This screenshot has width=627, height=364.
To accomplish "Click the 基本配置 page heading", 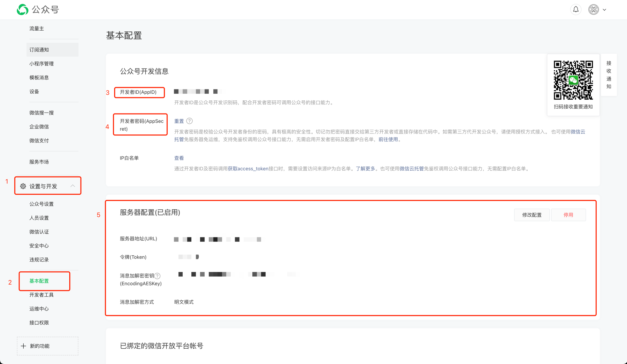I will [x=124, y=36].
